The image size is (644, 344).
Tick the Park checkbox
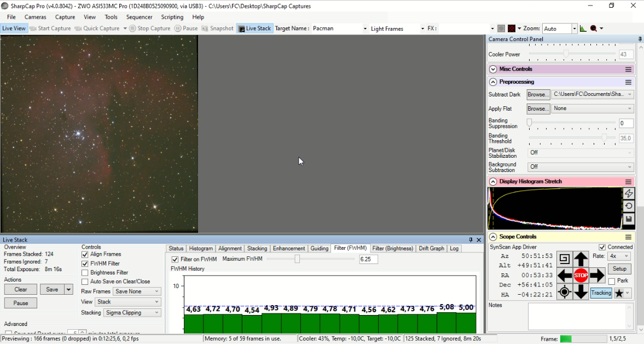[x=612, y=281]
